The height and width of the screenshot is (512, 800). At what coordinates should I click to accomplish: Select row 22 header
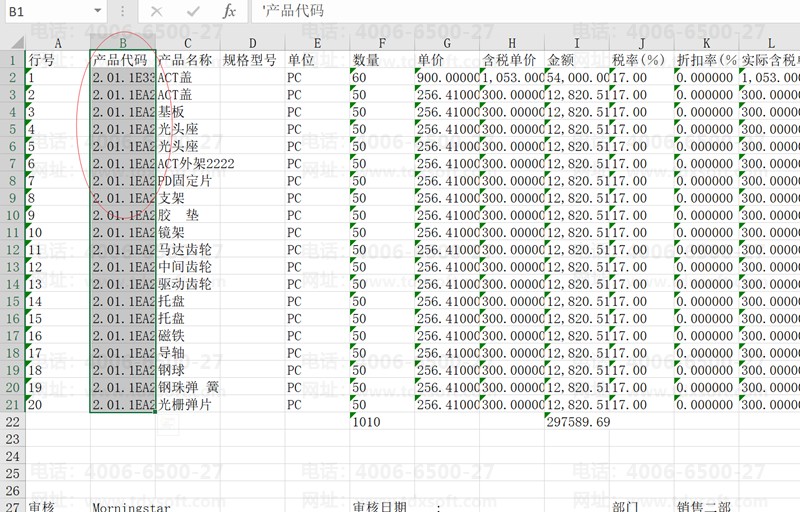[12, 422]
